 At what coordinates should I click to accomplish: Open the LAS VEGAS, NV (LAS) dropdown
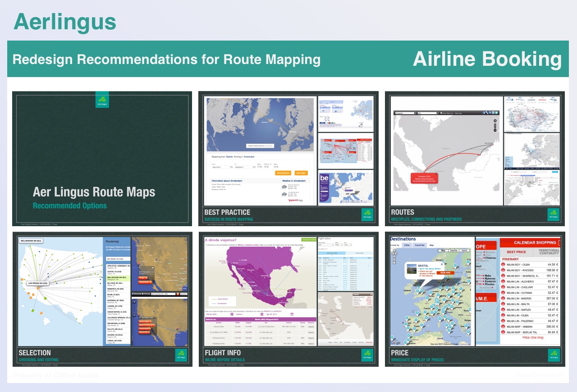(x=117, y=259)
